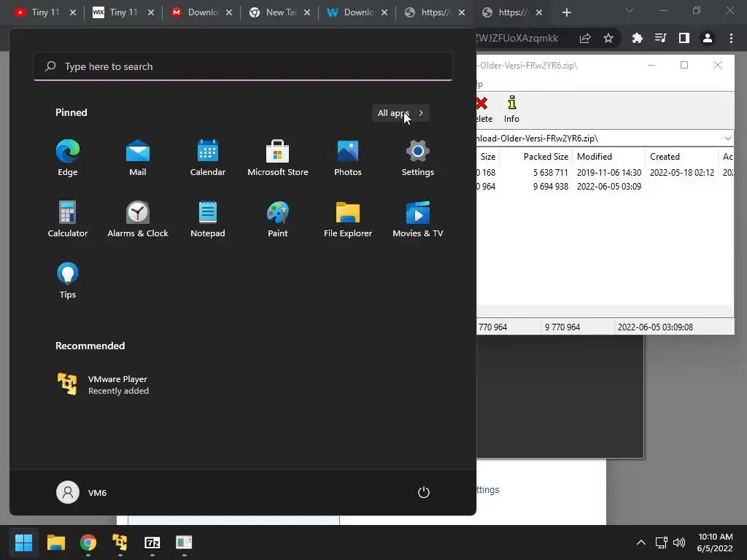Click the Windows Start button on taskbar

23,542
